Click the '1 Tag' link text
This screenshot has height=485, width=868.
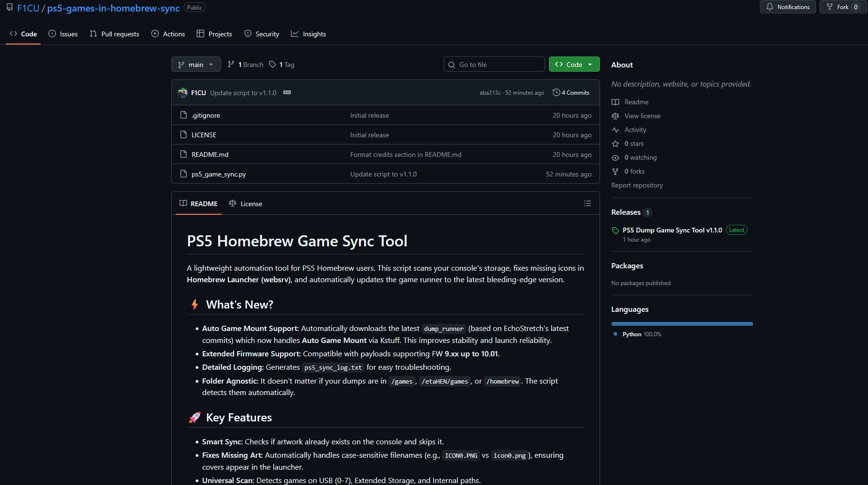pyautogui.click(x=287, y=65)
